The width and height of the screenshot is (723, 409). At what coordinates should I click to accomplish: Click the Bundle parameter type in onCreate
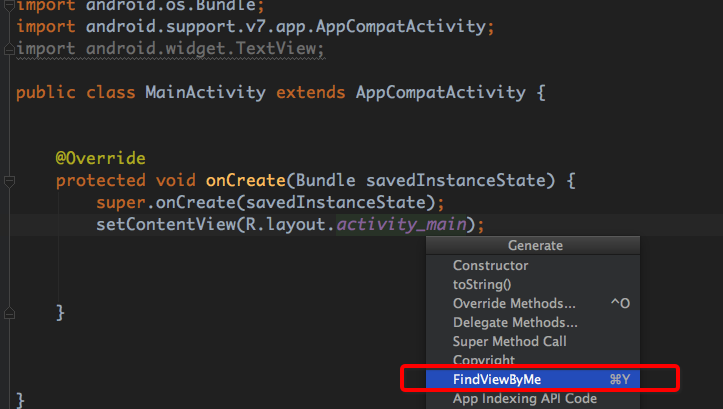coord(326,181)
